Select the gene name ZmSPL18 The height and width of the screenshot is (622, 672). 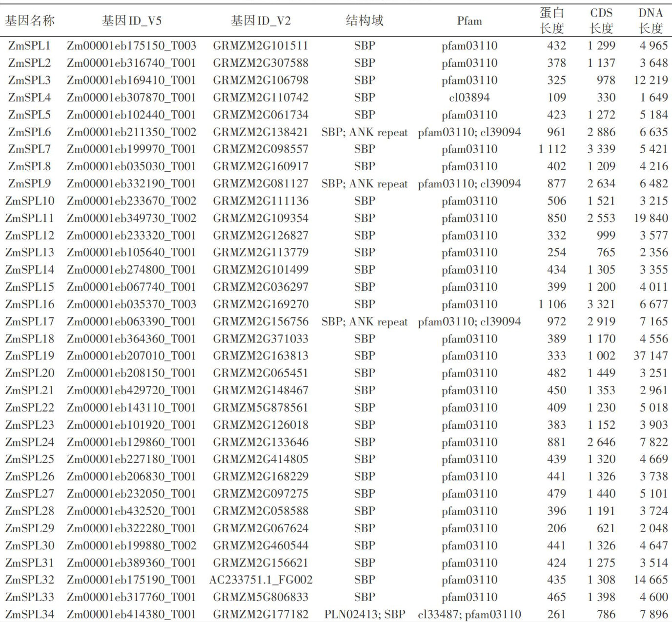point(30,339)
